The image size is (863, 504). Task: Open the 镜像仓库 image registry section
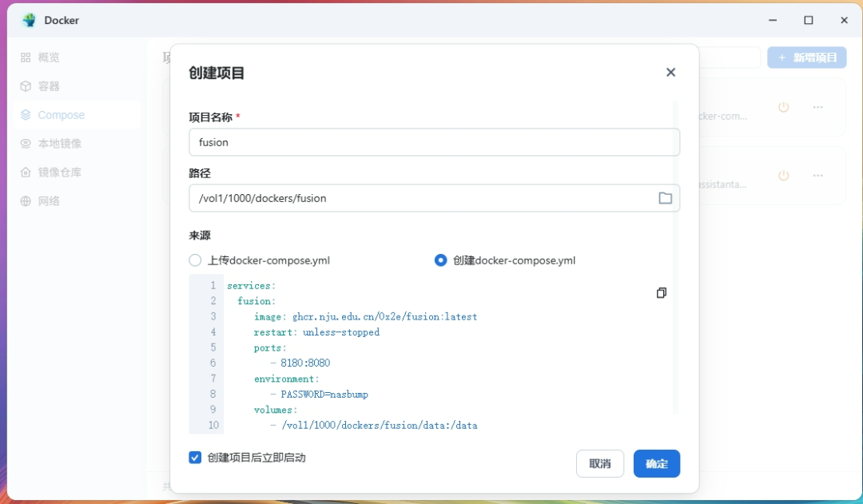tap(77, 173)
